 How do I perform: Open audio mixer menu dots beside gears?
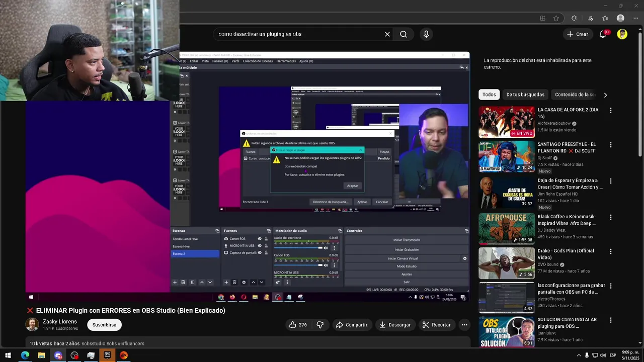pos(287,282)
